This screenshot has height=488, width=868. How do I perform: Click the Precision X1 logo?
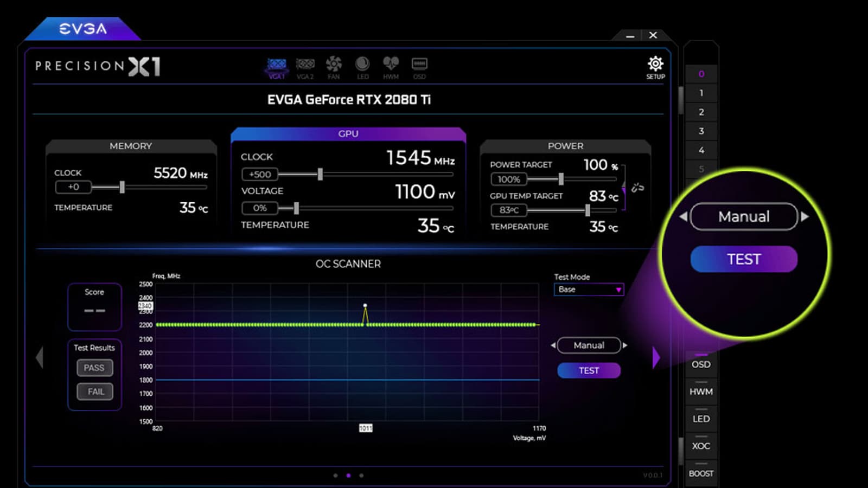pyautogui.click(x=98, y=66)
